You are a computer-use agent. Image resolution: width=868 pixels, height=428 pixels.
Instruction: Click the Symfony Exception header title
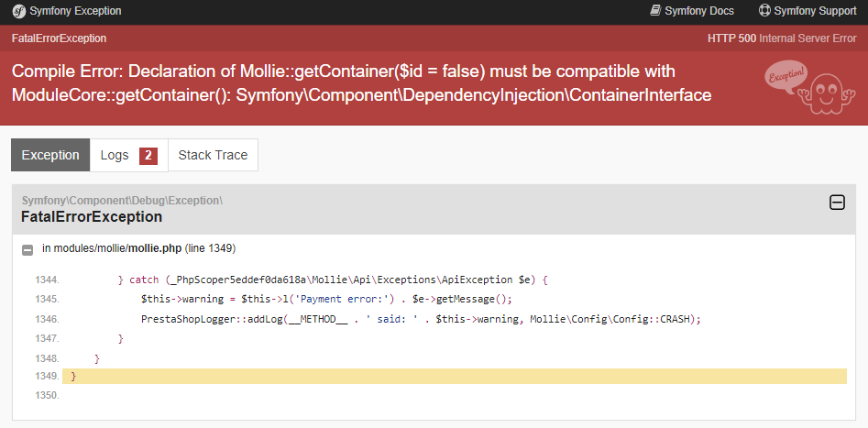pos(75,11)
